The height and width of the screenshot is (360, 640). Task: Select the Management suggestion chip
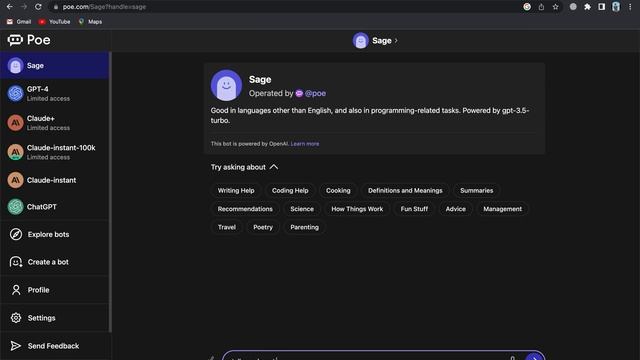(502, 209)
